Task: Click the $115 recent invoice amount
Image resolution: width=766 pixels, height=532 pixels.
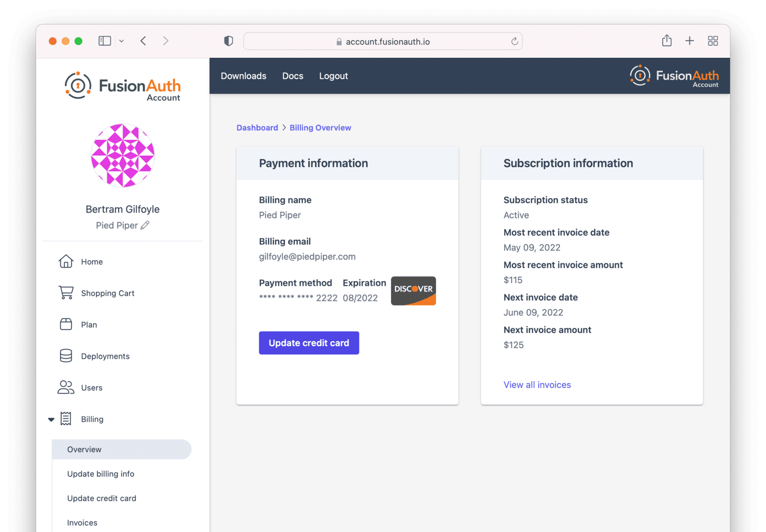Action: pyautogui.click(x=513, y=280)
